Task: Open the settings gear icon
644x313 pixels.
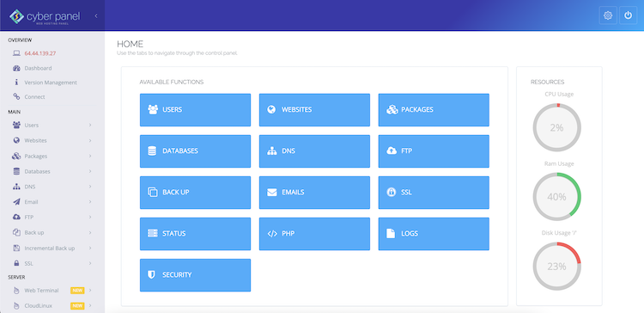Action: click(608, 15)
